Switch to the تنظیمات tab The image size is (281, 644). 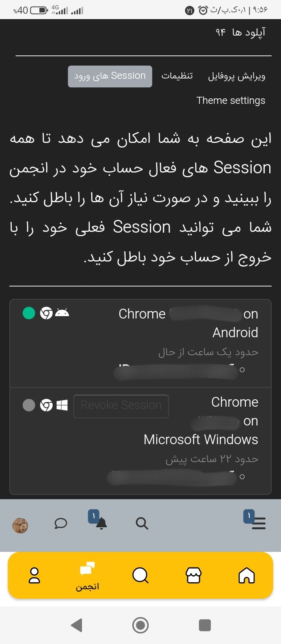click(177, 76)
